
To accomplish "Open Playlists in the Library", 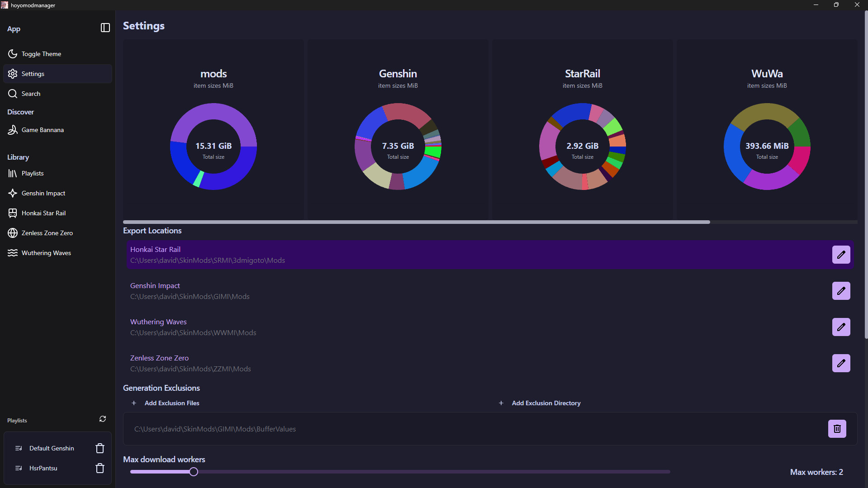I will [33, 173].
